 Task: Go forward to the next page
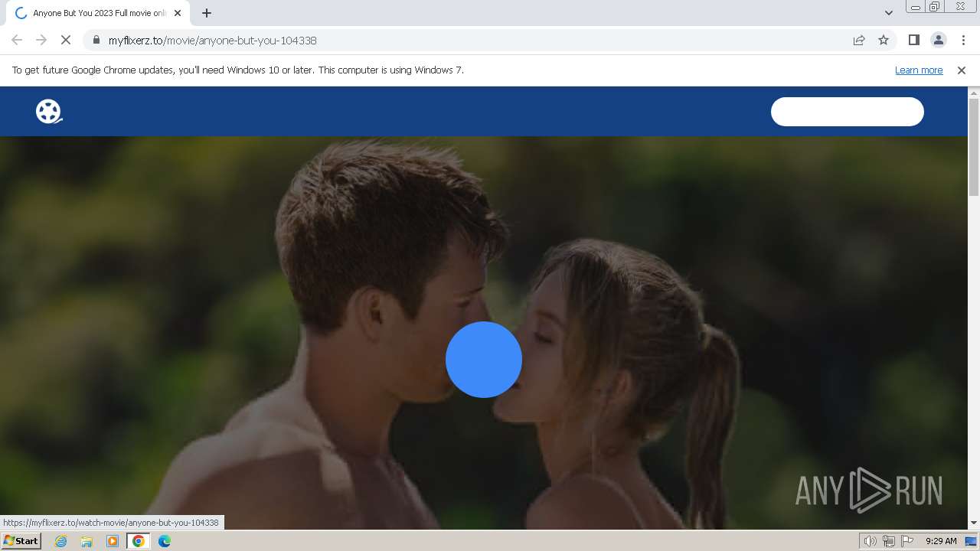41,40
